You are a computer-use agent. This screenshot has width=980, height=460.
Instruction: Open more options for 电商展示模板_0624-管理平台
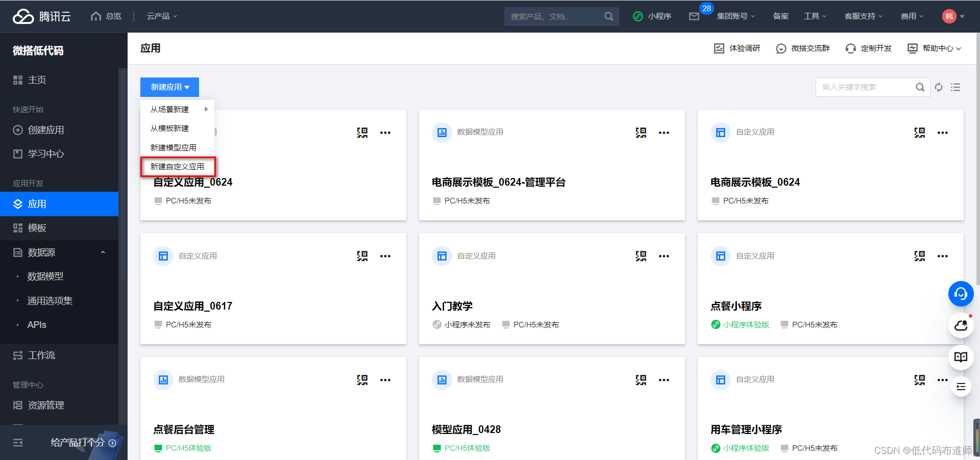pyautogui.click(x=664, y=133)
